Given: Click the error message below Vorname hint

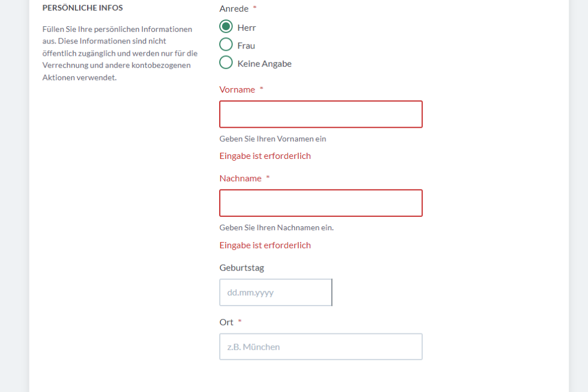Looking at the screenshot, I should [265, 156].
